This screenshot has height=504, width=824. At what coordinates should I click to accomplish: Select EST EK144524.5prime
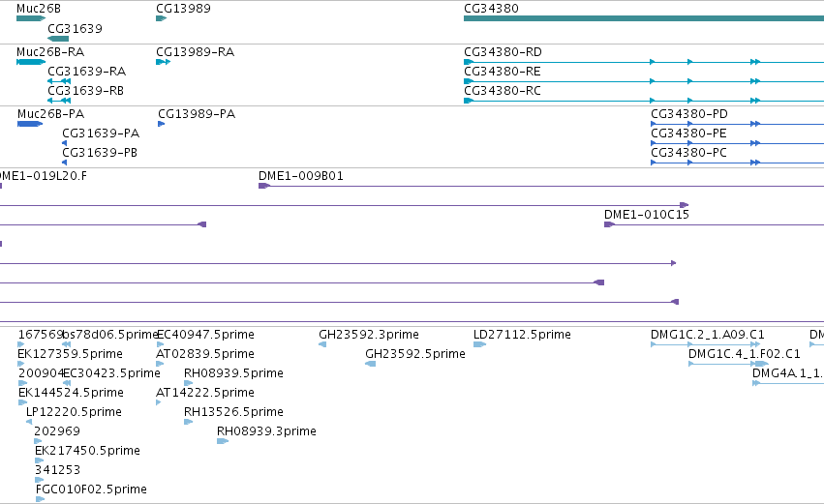22,402
